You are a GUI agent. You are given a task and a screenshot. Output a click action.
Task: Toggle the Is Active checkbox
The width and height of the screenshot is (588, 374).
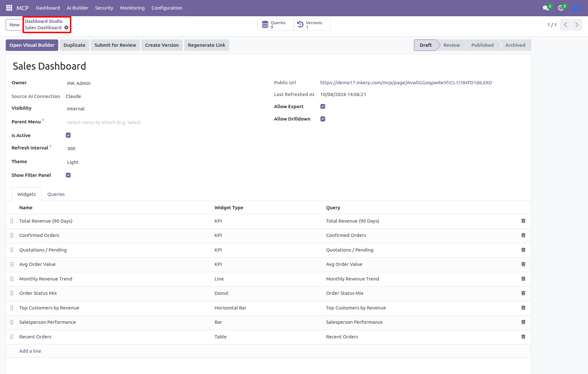coord(68,135)
